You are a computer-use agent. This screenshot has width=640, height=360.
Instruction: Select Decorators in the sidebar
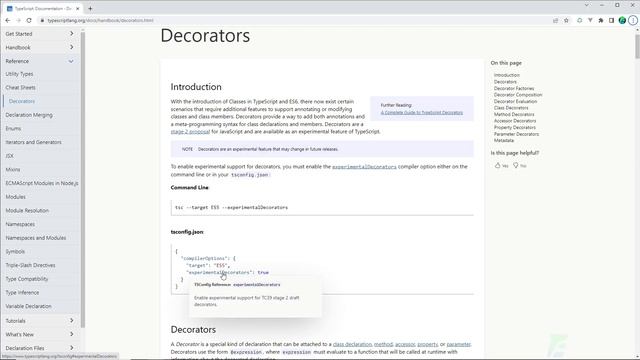(22, 101)
